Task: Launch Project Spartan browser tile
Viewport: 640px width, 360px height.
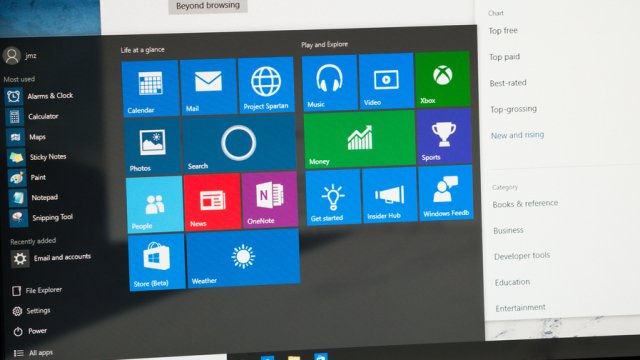Action: point(266,85)
